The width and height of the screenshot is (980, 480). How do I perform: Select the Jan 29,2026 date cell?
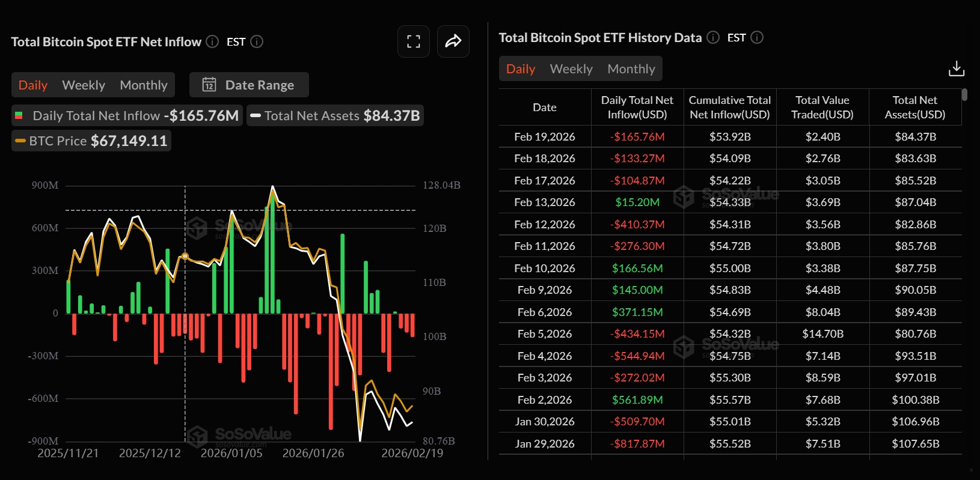[x=545, y=443]
